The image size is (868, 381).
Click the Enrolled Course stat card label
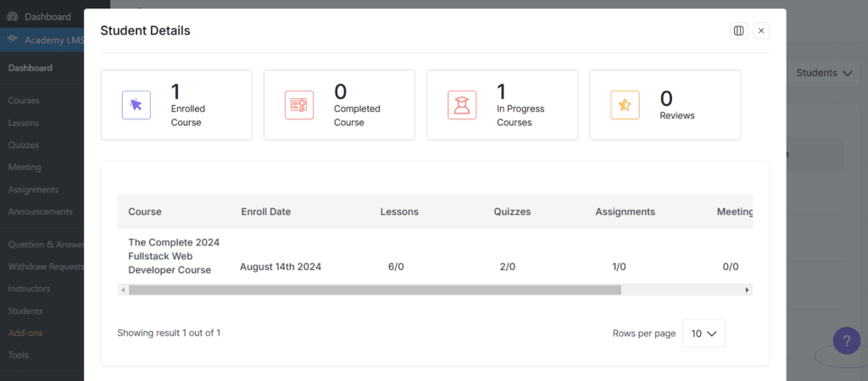tap(188, 116)
